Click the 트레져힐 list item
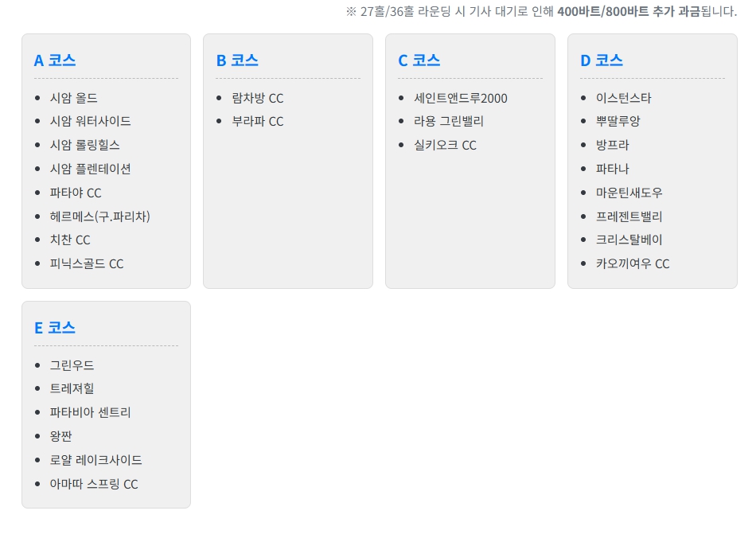This screenshot has height=534, width=756. tap(72, 388)
